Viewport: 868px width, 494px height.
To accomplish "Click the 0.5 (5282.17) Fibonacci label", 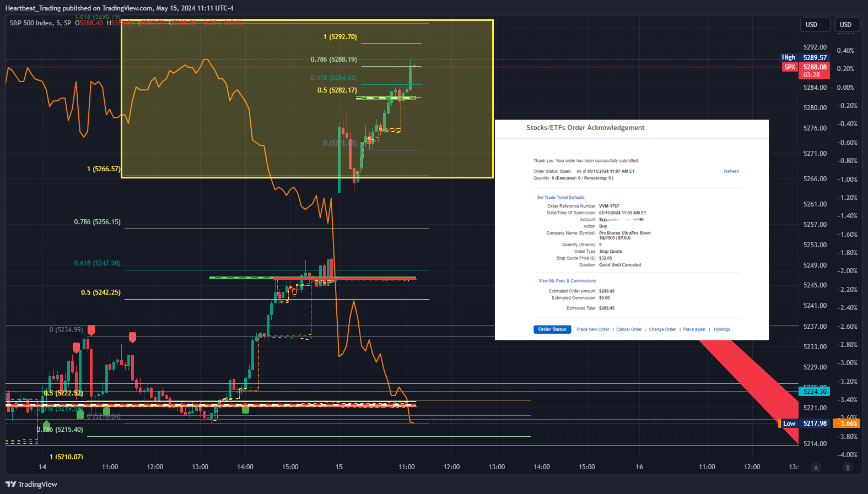I will (x=337, y=90).
